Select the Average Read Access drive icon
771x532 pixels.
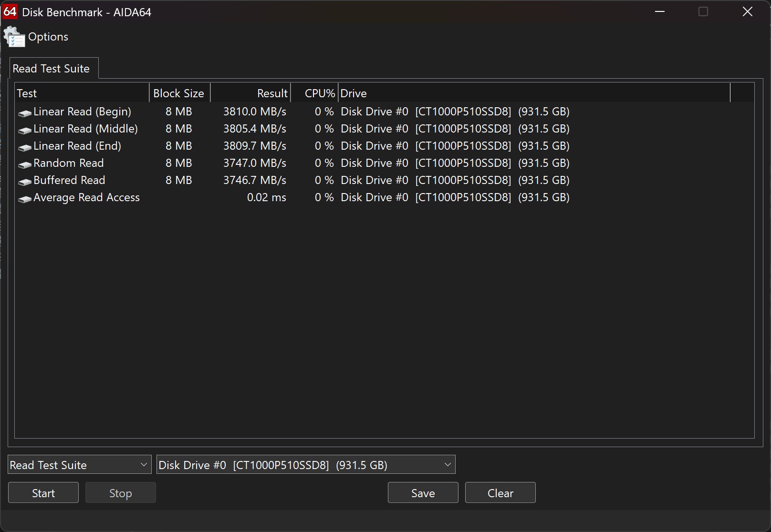pyautogui.click(x=25, y=199)
